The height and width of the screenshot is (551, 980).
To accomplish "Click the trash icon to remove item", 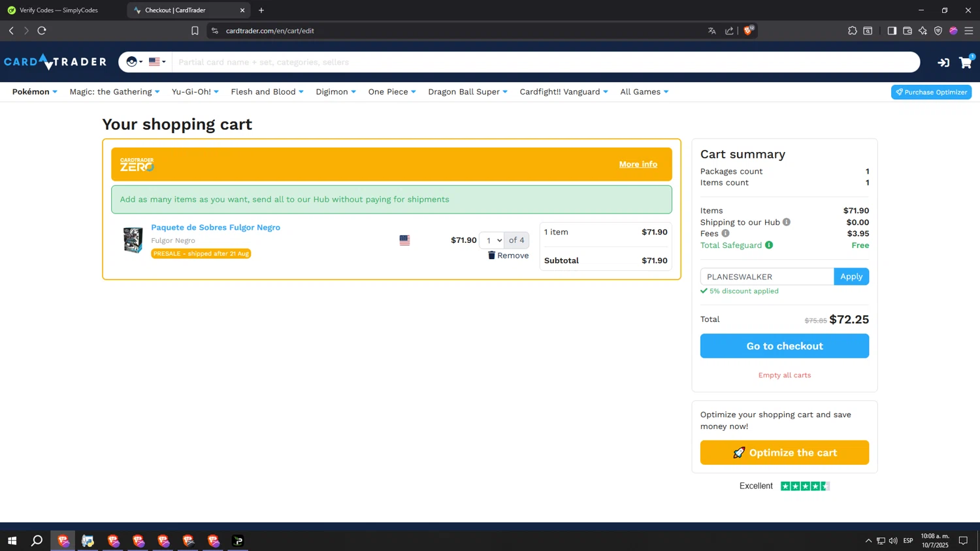I will click(491, 255).
